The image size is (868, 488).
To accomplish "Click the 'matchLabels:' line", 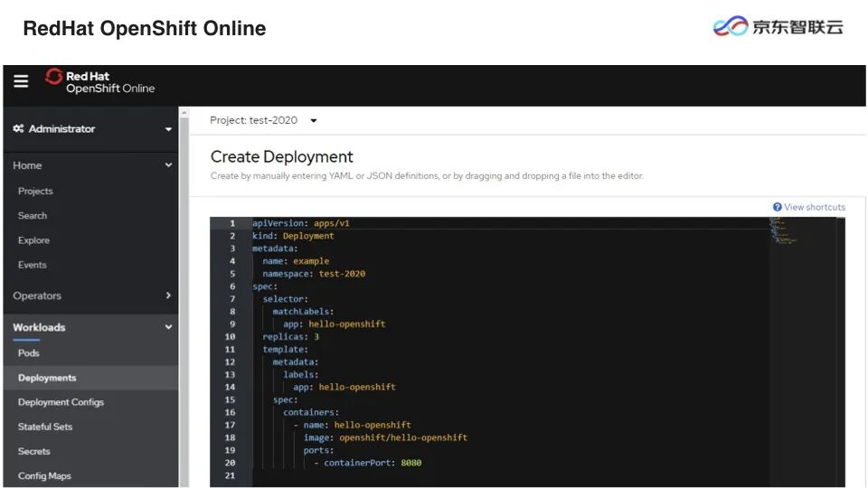I will (x=304, y=312).
